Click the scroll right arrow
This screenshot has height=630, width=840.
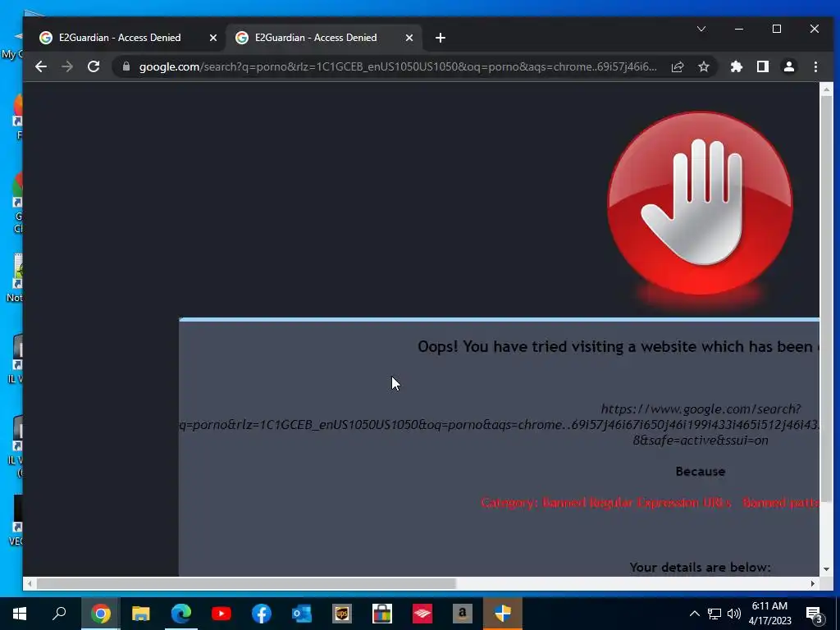click(x=813, y=583)
